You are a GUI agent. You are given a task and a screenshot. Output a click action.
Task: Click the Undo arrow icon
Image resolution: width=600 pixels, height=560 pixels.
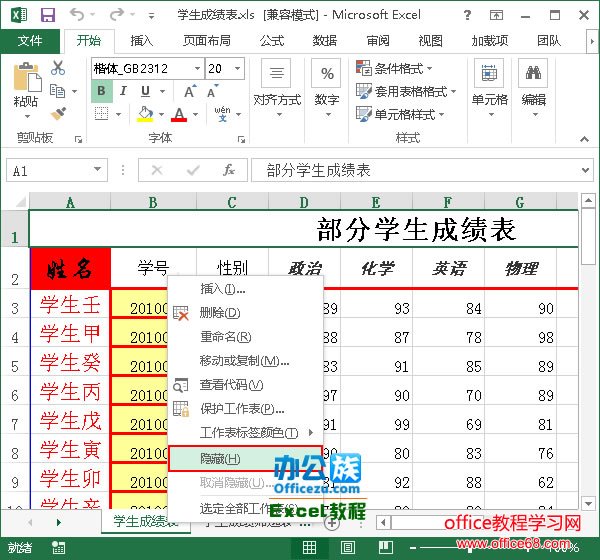pos(77,15)
